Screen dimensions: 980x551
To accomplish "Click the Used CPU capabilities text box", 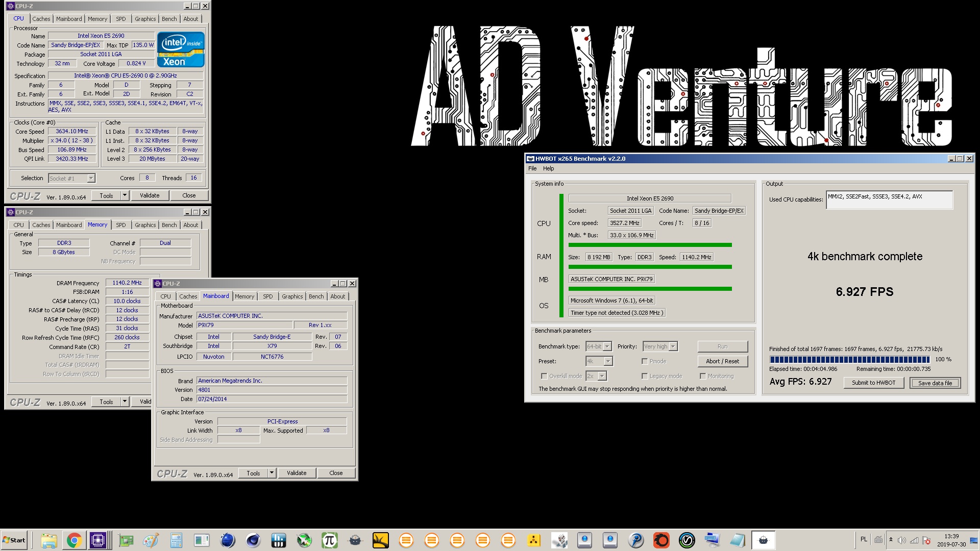I will tap(889, 199).
